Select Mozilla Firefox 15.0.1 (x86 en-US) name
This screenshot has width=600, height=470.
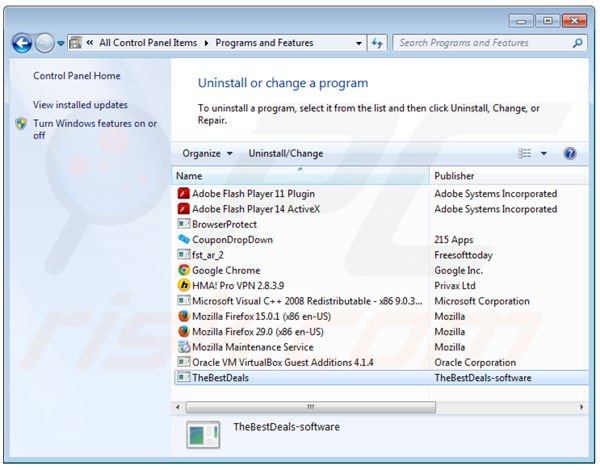(x=261, y=316)
